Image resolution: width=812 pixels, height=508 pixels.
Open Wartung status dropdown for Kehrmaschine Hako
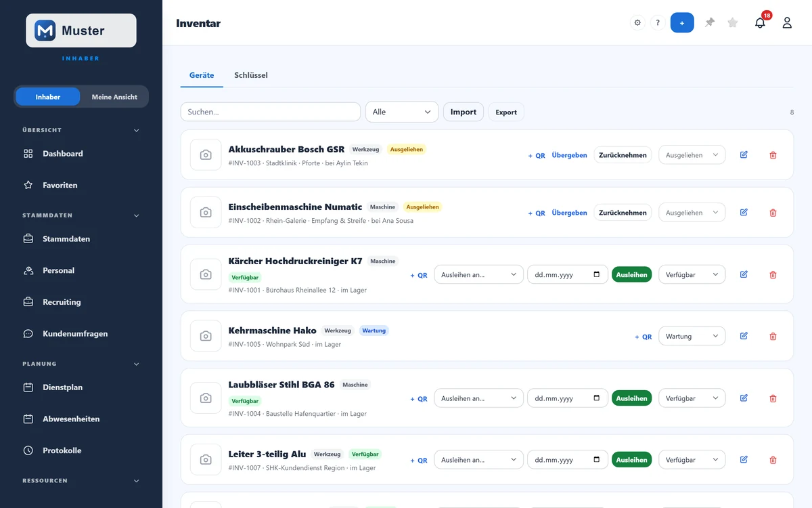[692, 336]
